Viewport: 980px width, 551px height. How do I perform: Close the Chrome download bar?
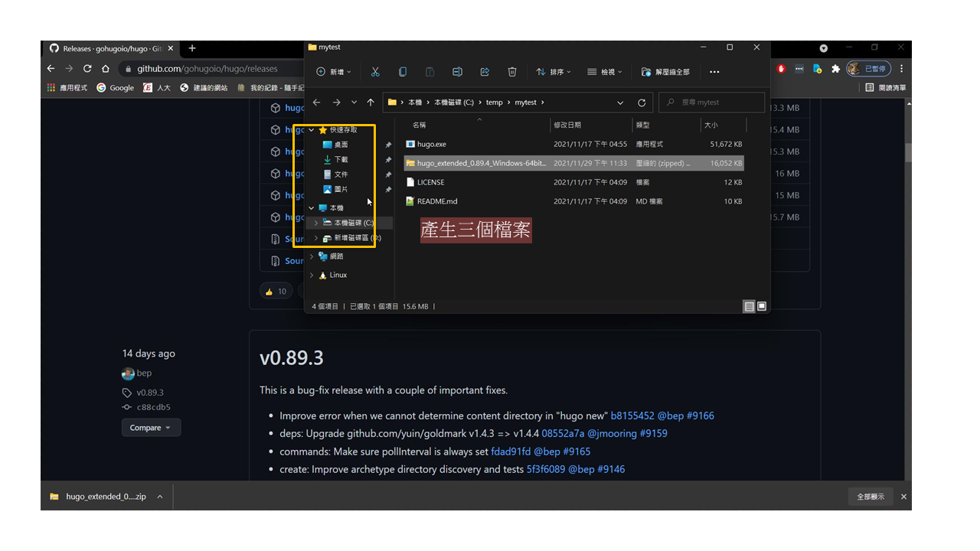903,497
